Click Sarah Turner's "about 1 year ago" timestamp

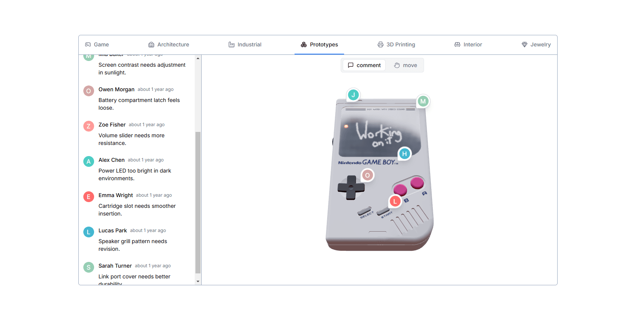tap(153, 266)
